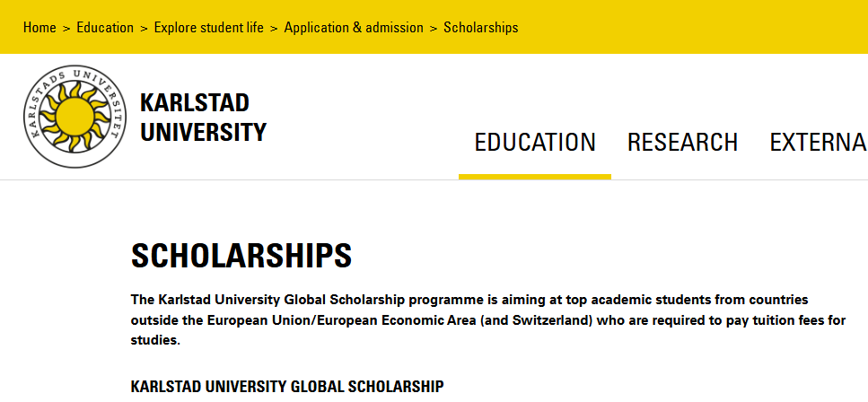This screenshot has width=868, height=402.
Task: Click the arrow before Scholarships breadcrumb
Action: pyautogui.click(x=434, y=28)
